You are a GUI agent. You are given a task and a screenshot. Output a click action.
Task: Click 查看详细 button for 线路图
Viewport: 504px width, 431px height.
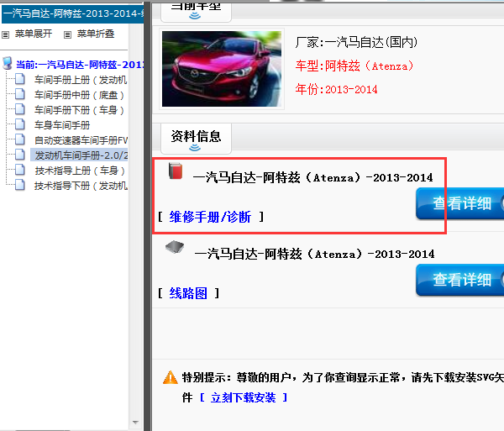tap(460, 280)
